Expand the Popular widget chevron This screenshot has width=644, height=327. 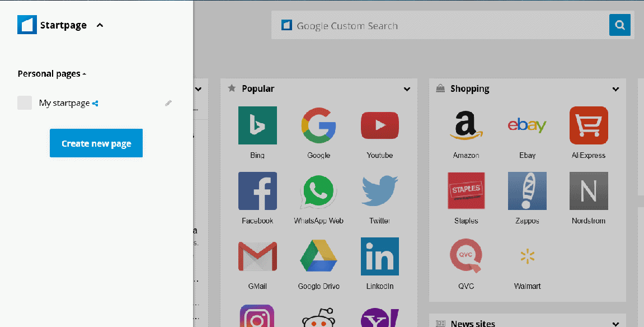click(407, 89)
